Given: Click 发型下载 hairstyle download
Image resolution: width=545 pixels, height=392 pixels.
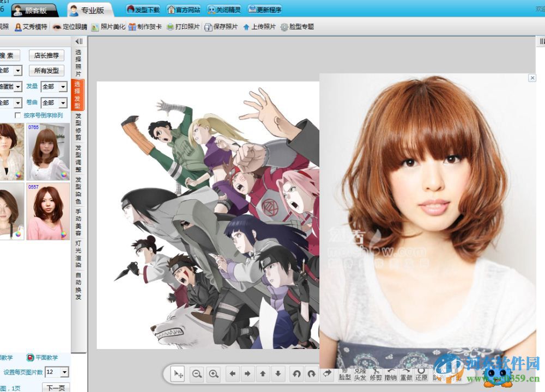Looking at the screenshot, I should click(143, 9).
